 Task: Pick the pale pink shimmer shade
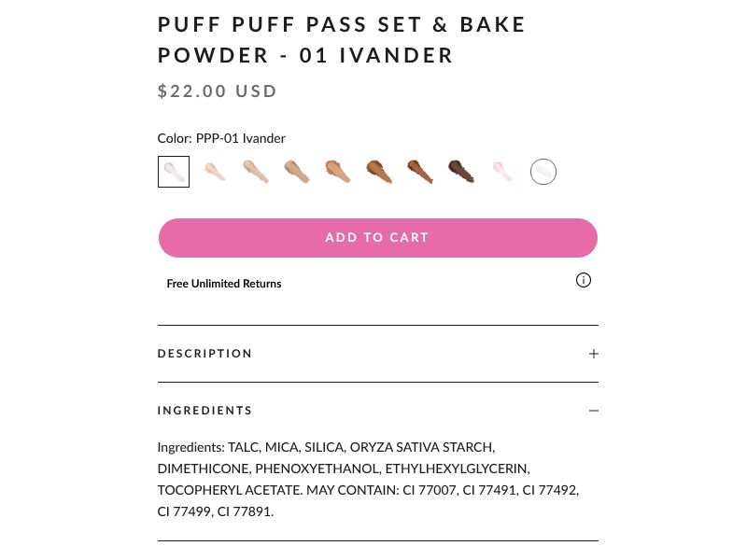501,171
